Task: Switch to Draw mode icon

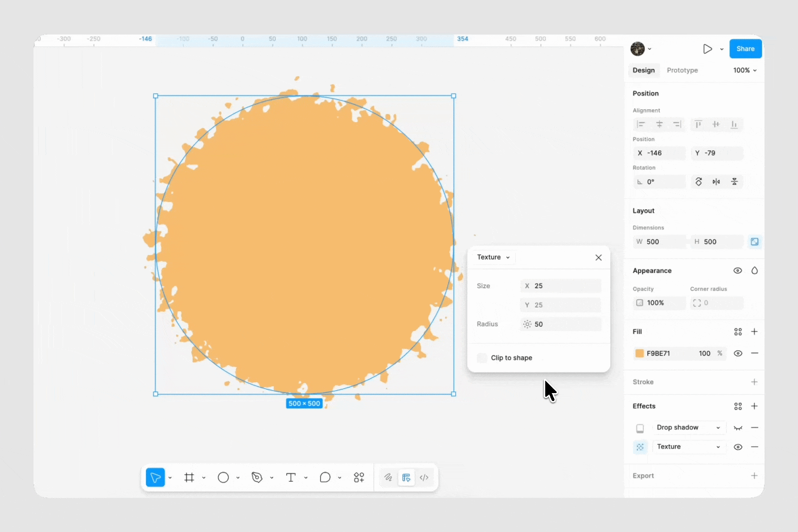Action: (388, 477)
